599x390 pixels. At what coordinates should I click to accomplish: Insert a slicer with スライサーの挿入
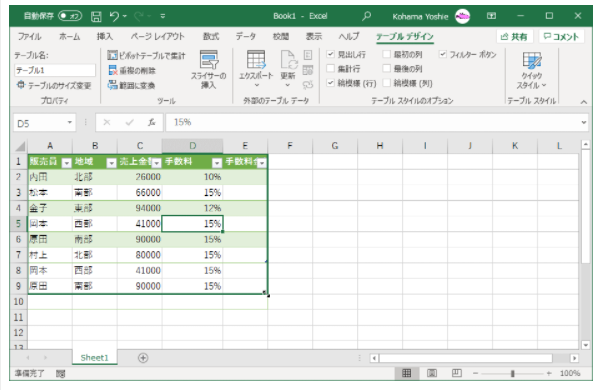coord(209,70)
